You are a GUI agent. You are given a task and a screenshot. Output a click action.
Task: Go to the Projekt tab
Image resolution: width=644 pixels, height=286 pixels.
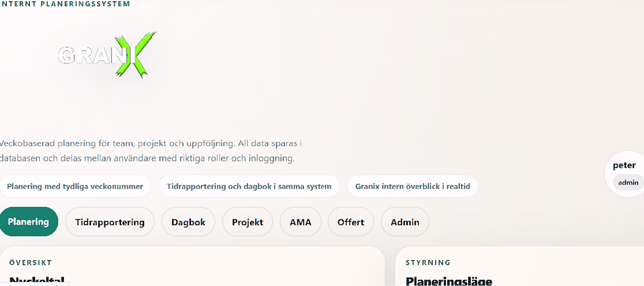247,222
